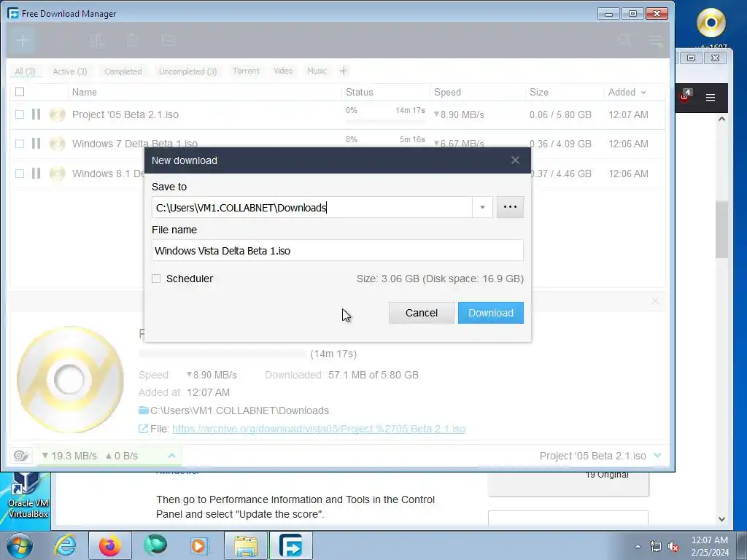
Task: Click the Save to path input field
Action: [x=312, y=207]
